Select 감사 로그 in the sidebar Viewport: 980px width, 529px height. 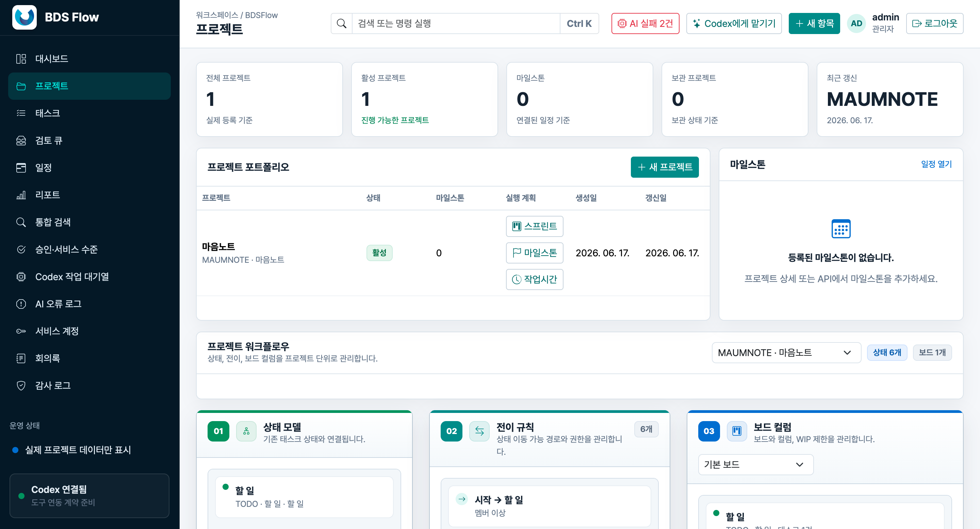pyautogui.click(x=89, y=386)
